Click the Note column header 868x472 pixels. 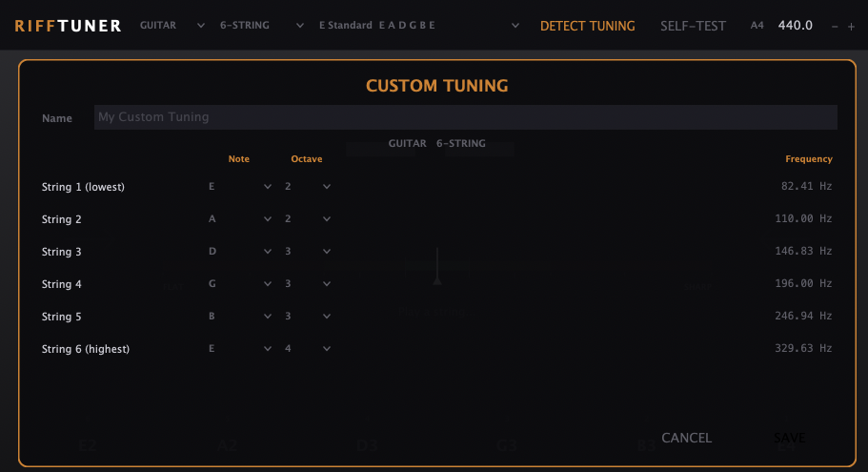[238, 159]
